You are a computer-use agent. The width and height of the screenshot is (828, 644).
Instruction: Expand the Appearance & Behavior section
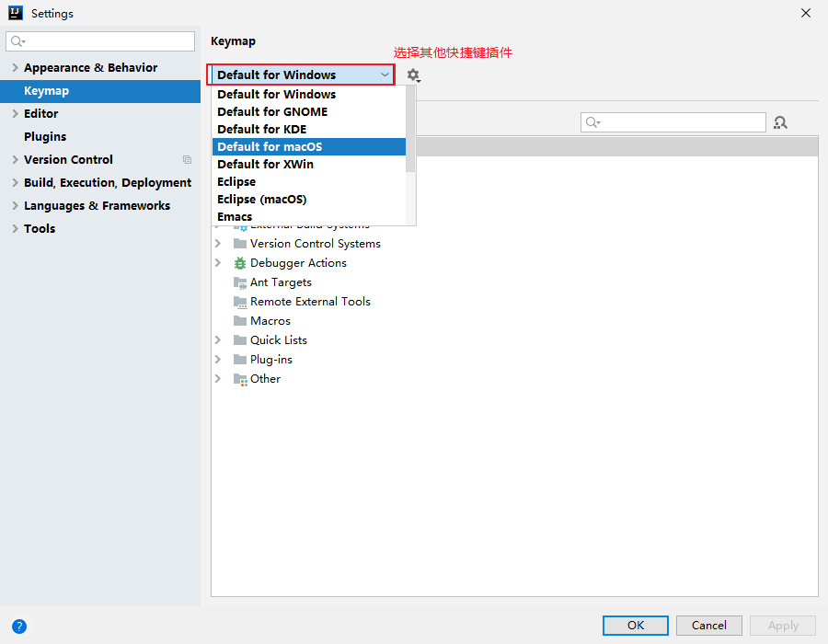click(x=15, y=68)
